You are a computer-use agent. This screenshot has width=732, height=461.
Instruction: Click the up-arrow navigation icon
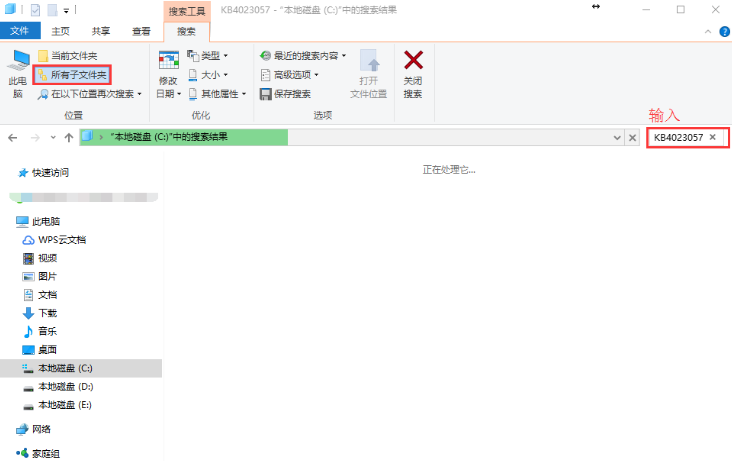pyautogui.click(x=68, y=137)
